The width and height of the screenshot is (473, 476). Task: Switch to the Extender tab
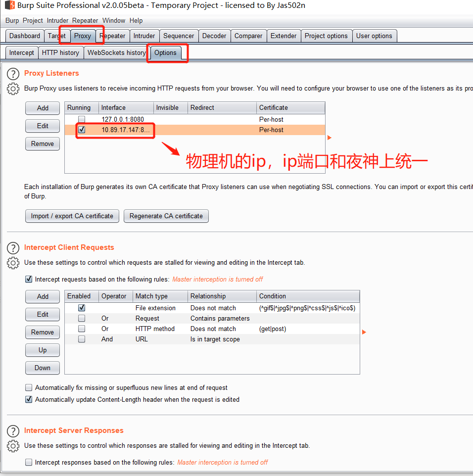[x=284, y=36]
